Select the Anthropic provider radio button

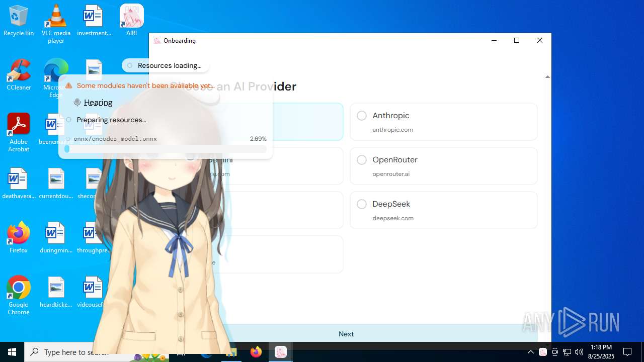361,116
